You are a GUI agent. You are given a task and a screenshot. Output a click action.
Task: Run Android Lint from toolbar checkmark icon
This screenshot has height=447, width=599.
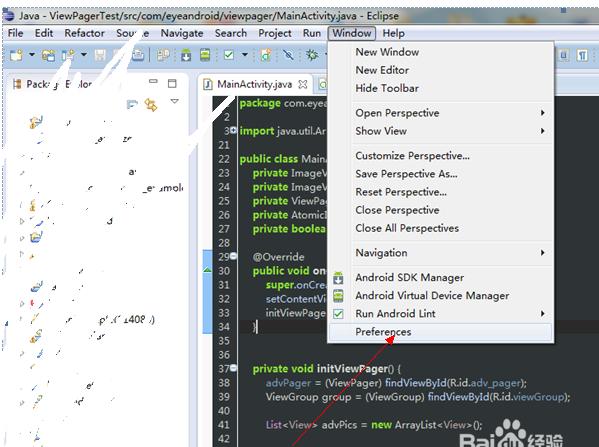coord(229,55)
